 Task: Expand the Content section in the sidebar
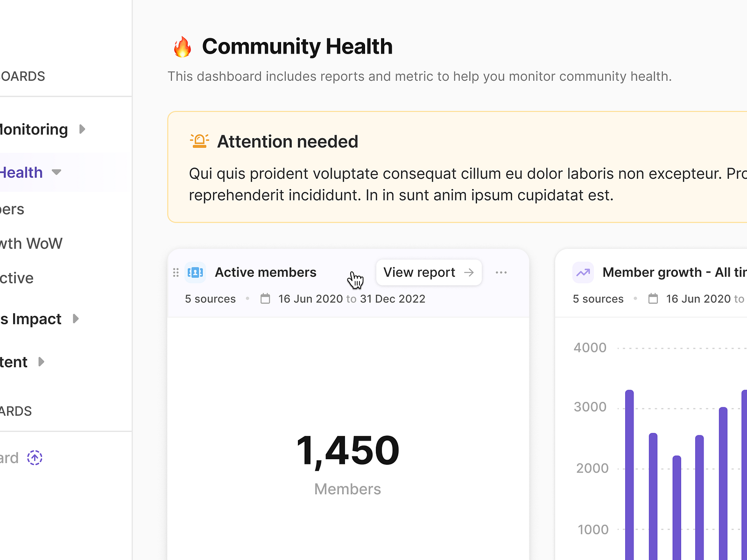pos(42,362)
